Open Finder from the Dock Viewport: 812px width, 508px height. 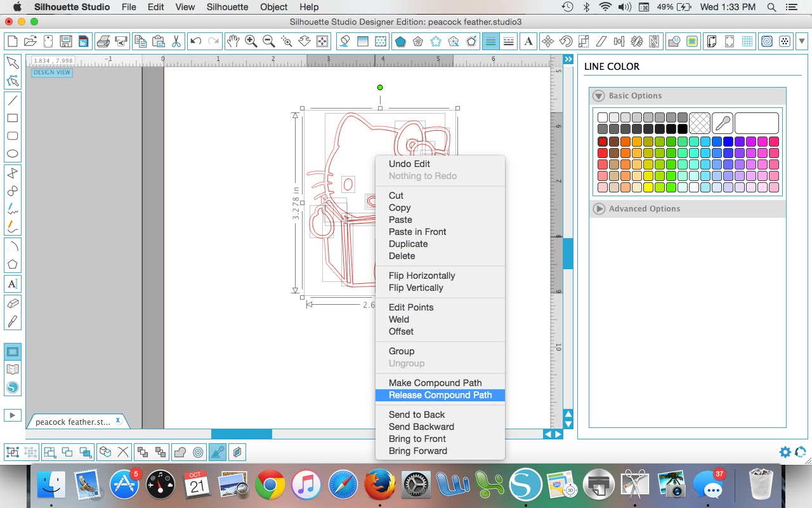(x=51, y=486)
